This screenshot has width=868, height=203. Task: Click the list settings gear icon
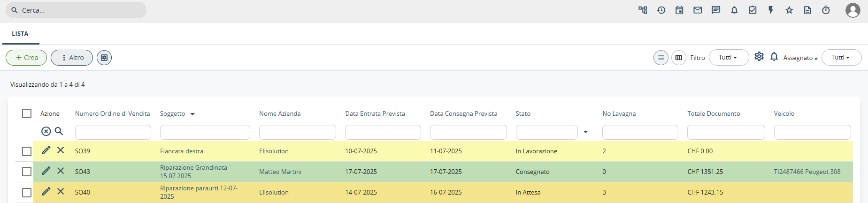[759, 57]
